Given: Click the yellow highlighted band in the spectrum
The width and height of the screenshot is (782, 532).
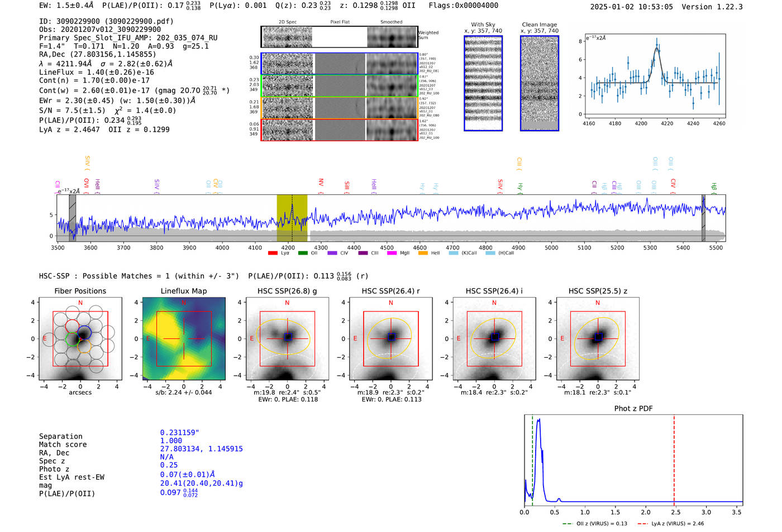Looking at the screenshot, I should pyautogui.click(x=292, y=218).
